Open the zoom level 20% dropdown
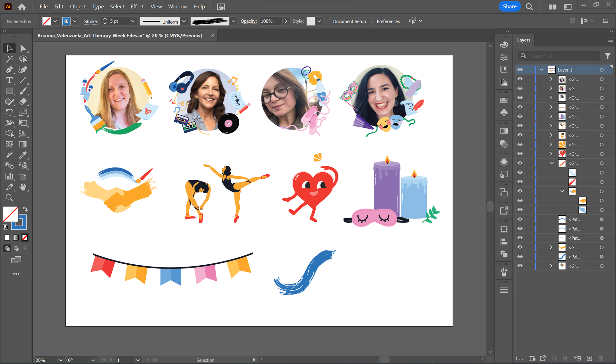 [x=61, y=360]
